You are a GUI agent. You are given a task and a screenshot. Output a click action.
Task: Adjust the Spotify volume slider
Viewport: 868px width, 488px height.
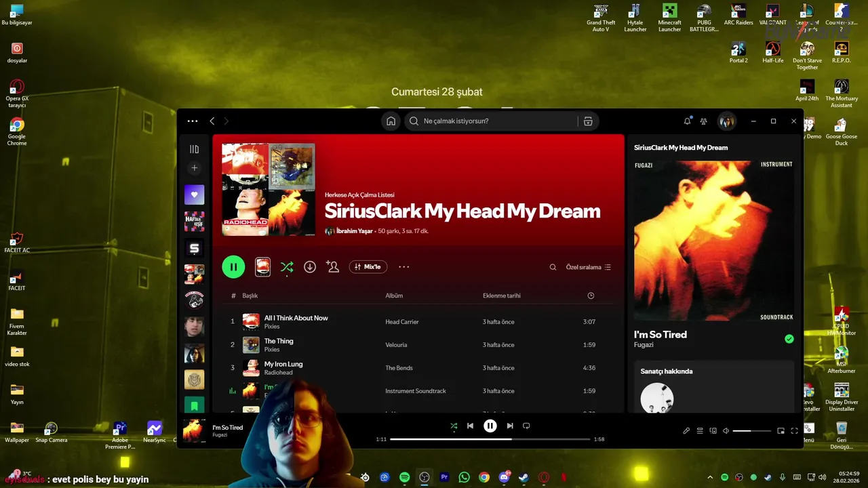pyautogui.click(x=751, y=431)
